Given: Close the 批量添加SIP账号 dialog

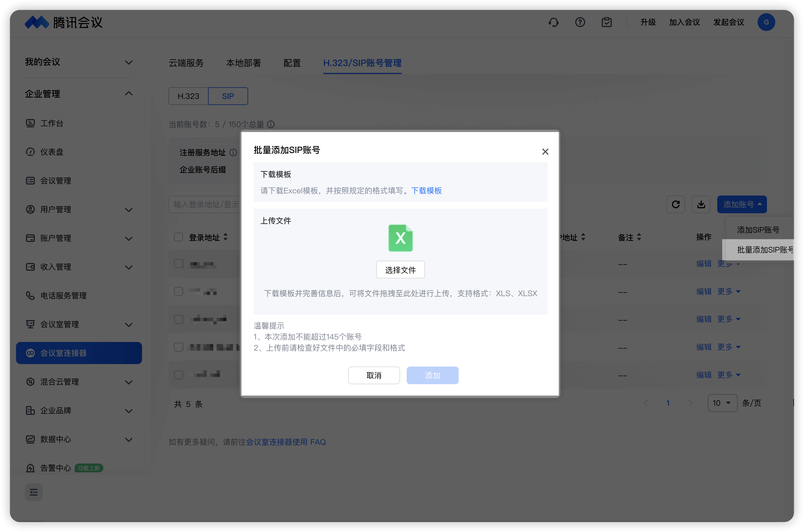Looking at the screenshot, I should click(545, 152).
